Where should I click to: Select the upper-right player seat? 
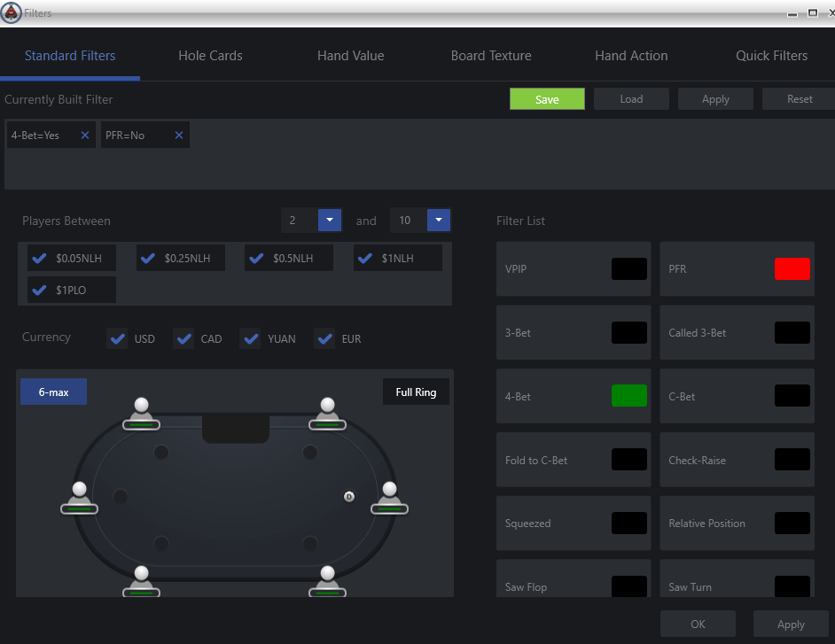pos(327,414)
